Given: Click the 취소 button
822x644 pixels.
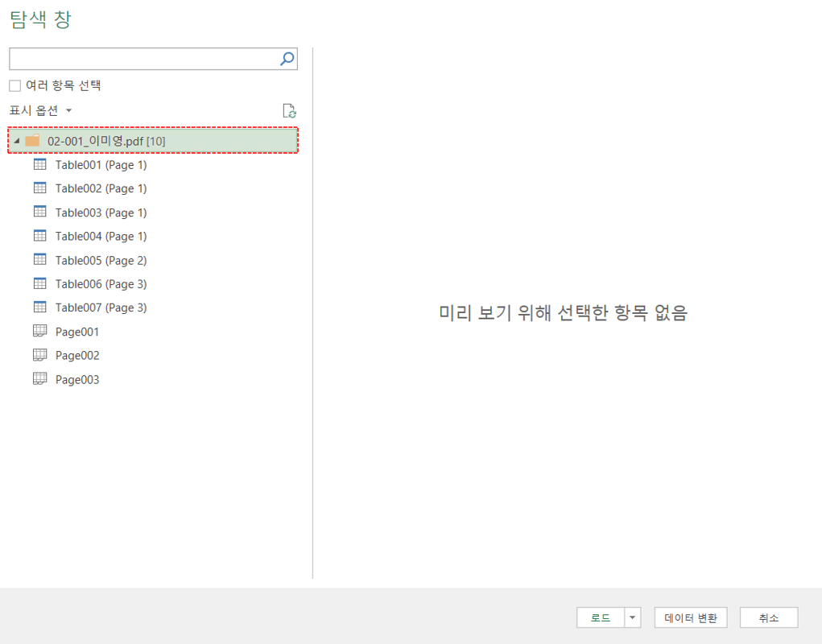Looking at the screenshot, I should [768, 617].
